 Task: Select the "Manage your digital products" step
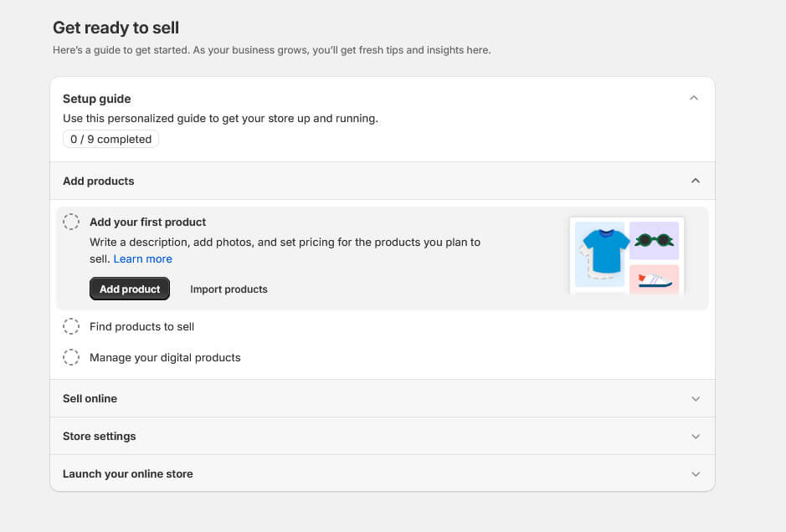pos(165,358)
